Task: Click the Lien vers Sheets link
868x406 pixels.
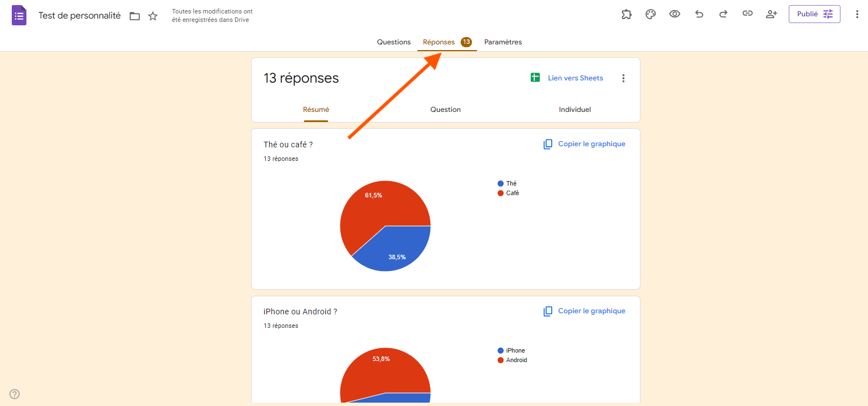Action: click(575, 78)
